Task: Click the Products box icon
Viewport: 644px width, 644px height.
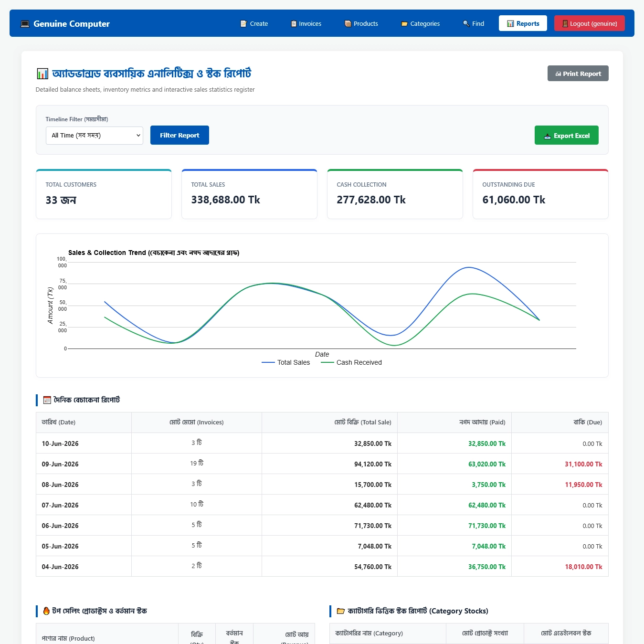Action: click(x=348, y=23)
